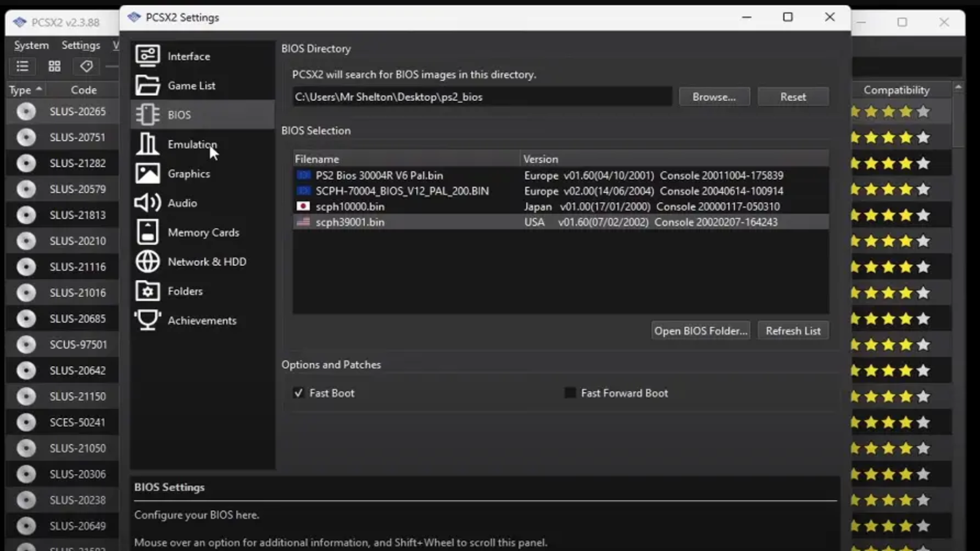This screenshot has width=980, height=551.
Task: Select disc icon for SLUS-20751
Action: click(x=26, y=137)
